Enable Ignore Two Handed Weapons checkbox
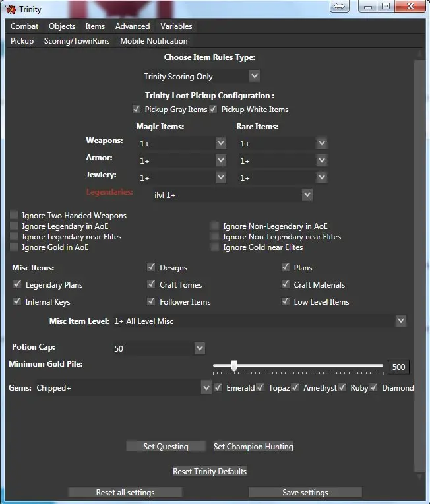 [x=15, y=216]
